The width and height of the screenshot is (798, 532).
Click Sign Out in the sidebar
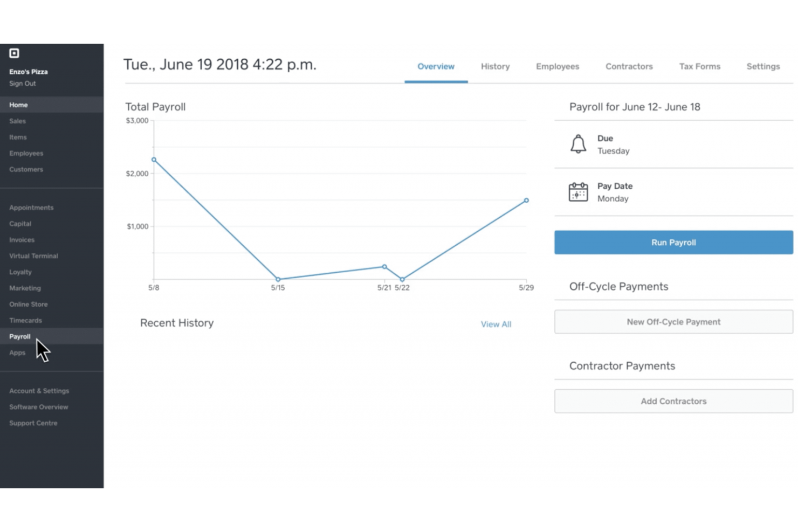coord(23,84)
